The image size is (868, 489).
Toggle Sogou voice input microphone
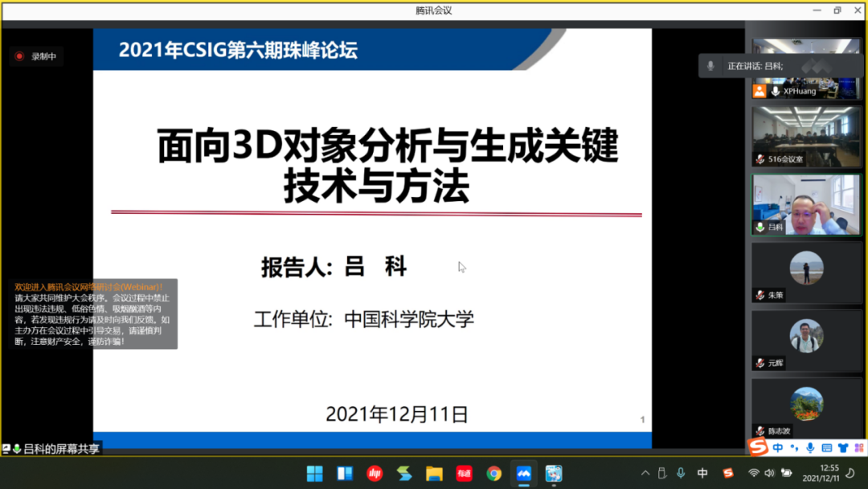810,447
